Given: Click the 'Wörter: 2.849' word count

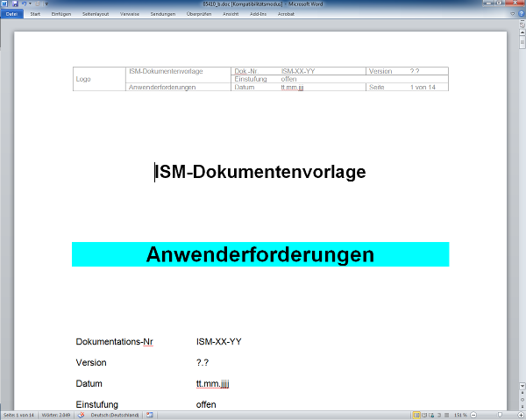Looking at the screenshot, I should point(57,415).
